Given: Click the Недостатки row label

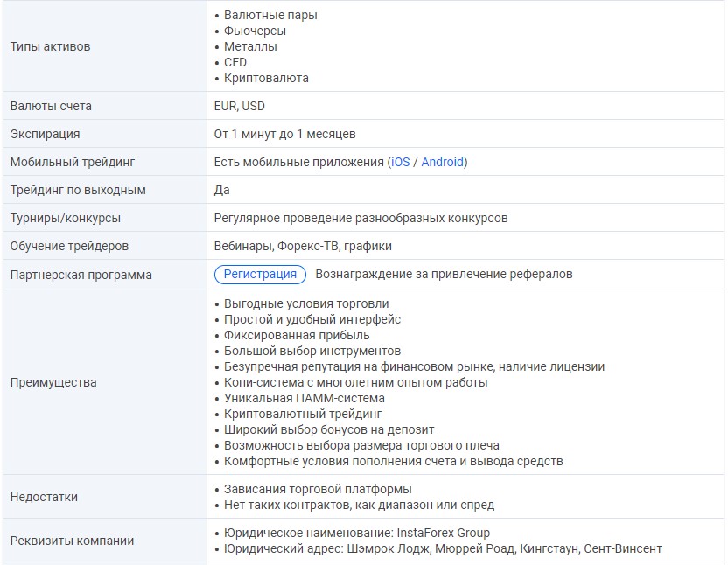Looking at the screenshot, I should tap(44, 497).
